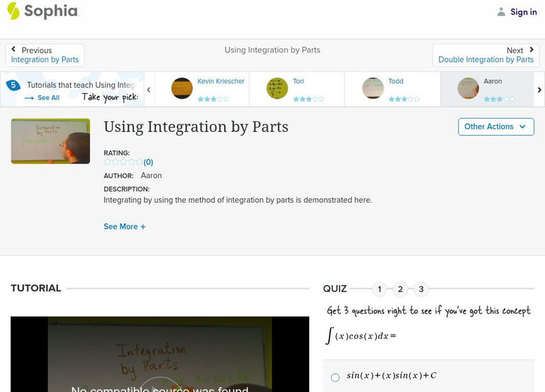Click the Sophia logo
Viewport: 545px width, 392px height.
point(42,12)
